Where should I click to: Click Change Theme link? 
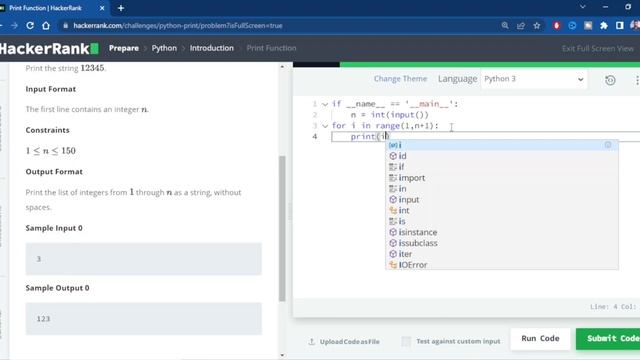click(400, 79)
